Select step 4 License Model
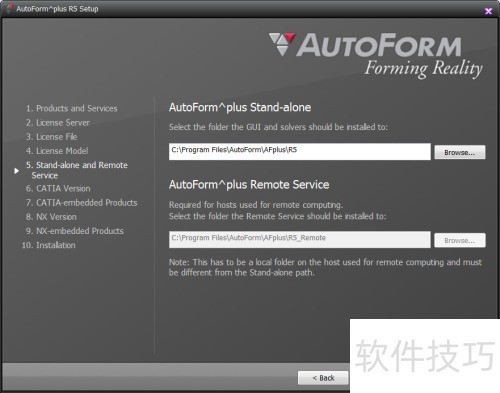Screen dimensions: 500x393 [x=57, y=151]
